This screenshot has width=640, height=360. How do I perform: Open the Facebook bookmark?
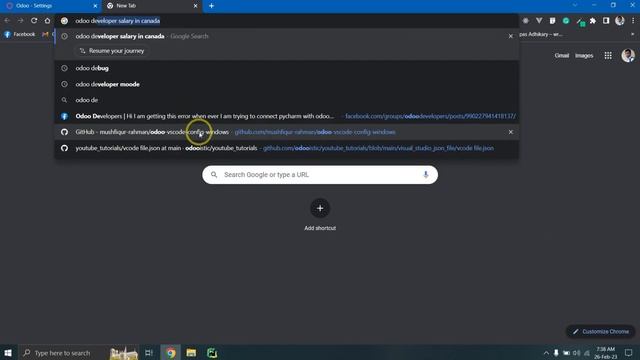tap(20, 34)
